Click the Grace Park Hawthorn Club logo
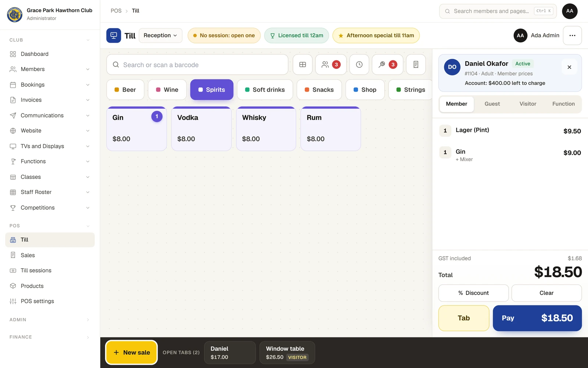588x368 pixels. [15, 15]
